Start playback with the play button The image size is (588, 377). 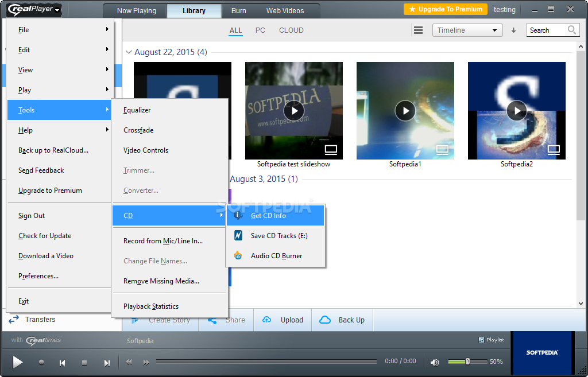click(x=17, y=362)
